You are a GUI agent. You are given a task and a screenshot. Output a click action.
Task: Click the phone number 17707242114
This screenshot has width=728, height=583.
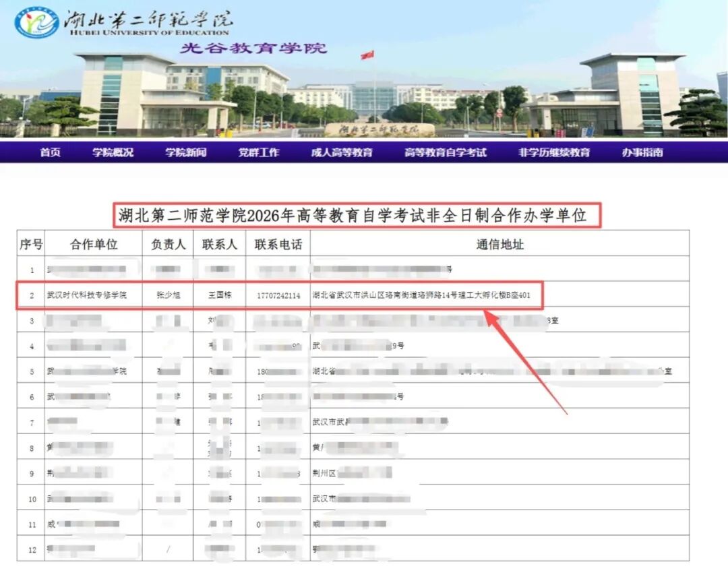[278, 296]
